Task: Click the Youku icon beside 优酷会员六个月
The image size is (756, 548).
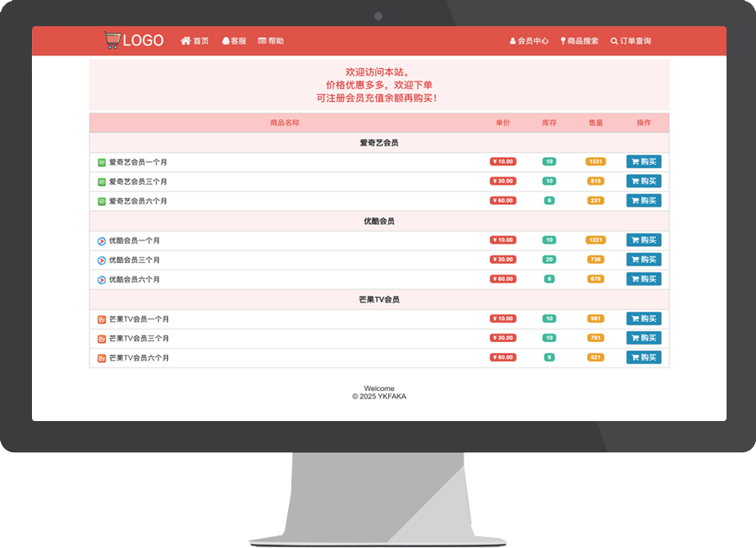Action: (102, 280)
